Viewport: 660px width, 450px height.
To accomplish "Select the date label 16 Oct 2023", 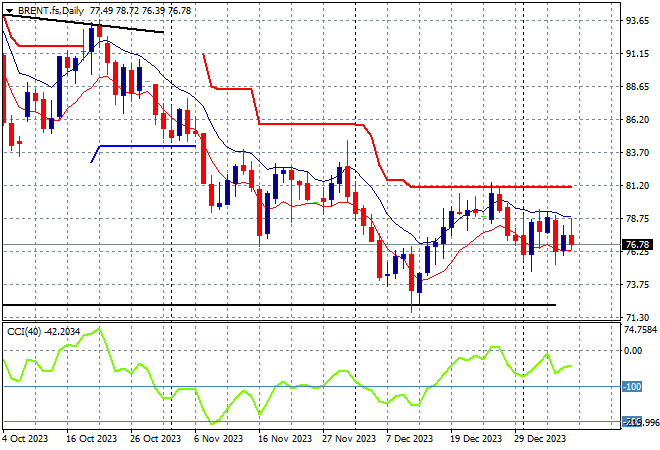I will tap(91, 439).
